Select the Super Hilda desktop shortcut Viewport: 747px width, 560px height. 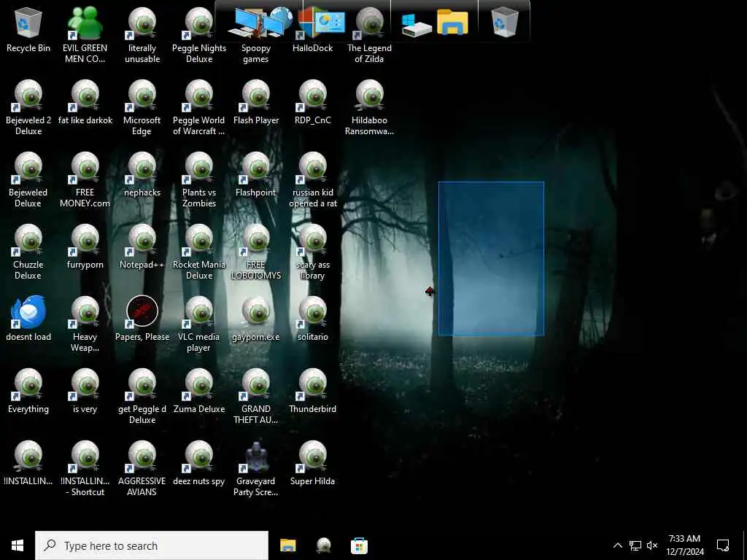pyautogui.click(x=312, y=463)
